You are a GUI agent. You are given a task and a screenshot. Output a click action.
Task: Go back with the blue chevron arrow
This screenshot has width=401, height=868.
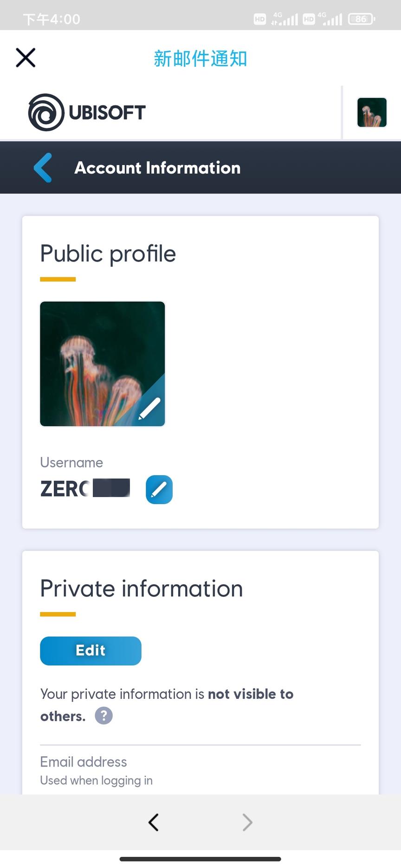pos(43,168)
